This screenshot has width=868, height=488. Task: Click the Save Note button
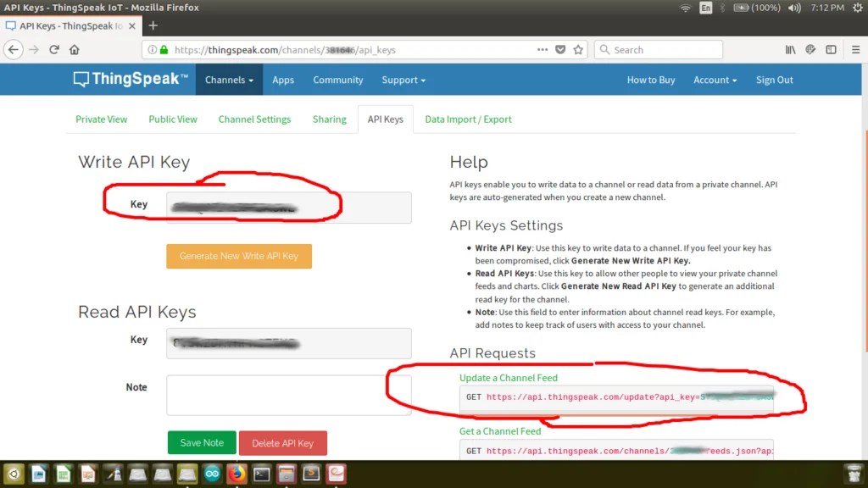pos(202,442)
